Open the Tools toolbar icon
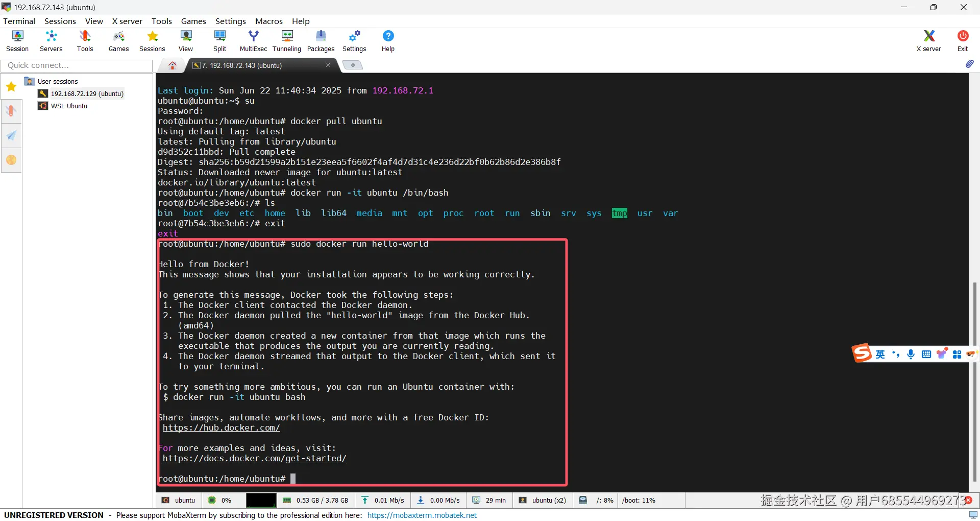 pos(85,41)
